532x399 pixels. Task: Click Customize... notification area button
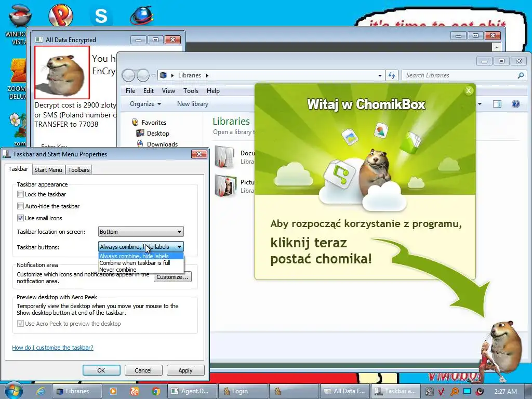click(172, 277)
